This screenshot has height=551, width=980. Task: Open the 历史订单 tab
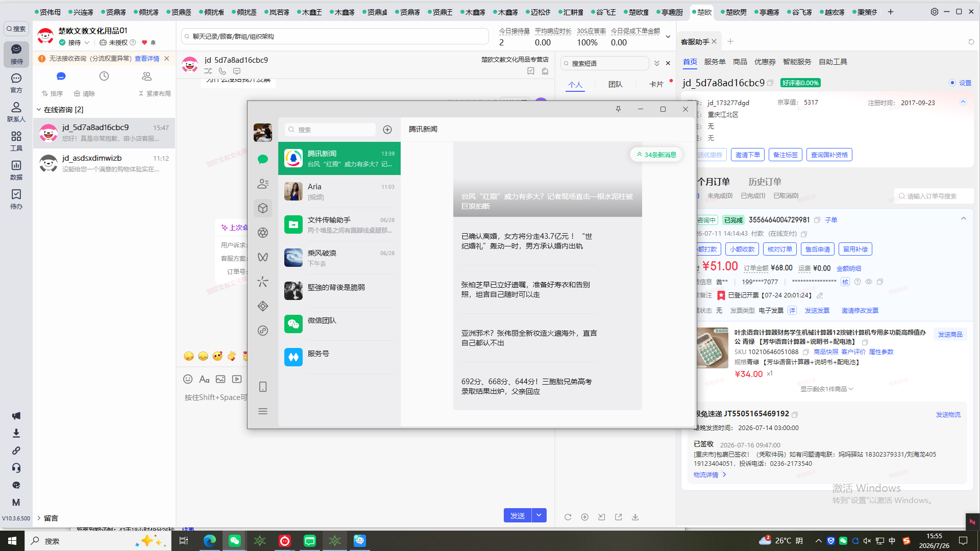coord(765,182)
